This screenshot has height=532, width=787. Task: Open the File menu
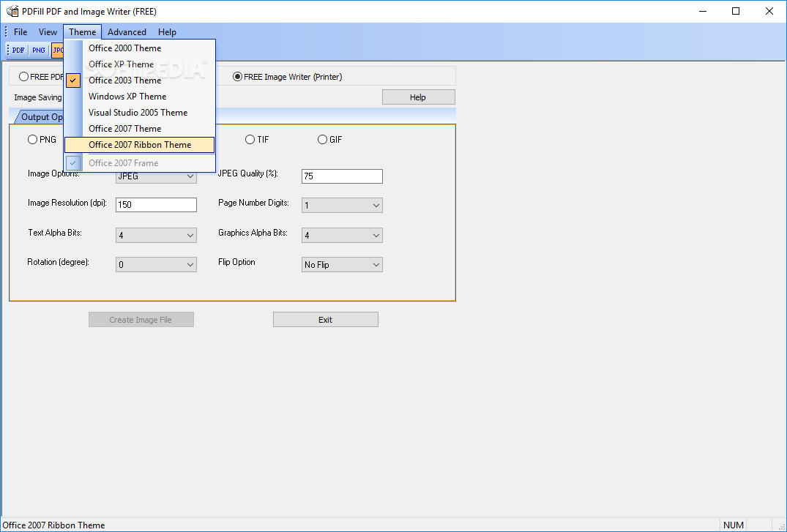(x=20, y=31)
